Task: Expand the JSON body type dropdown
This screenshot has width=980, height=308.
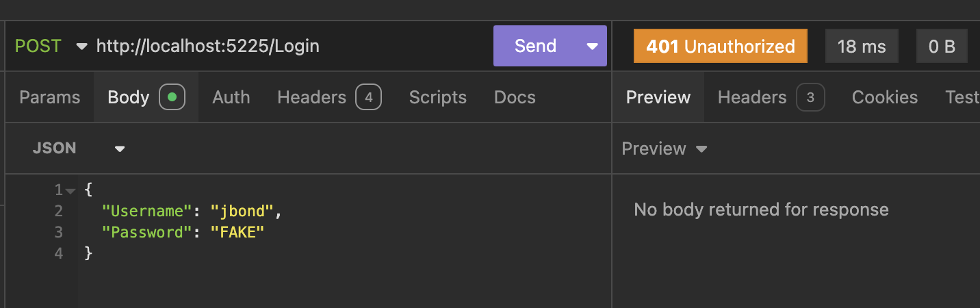Action: (119, 149)
